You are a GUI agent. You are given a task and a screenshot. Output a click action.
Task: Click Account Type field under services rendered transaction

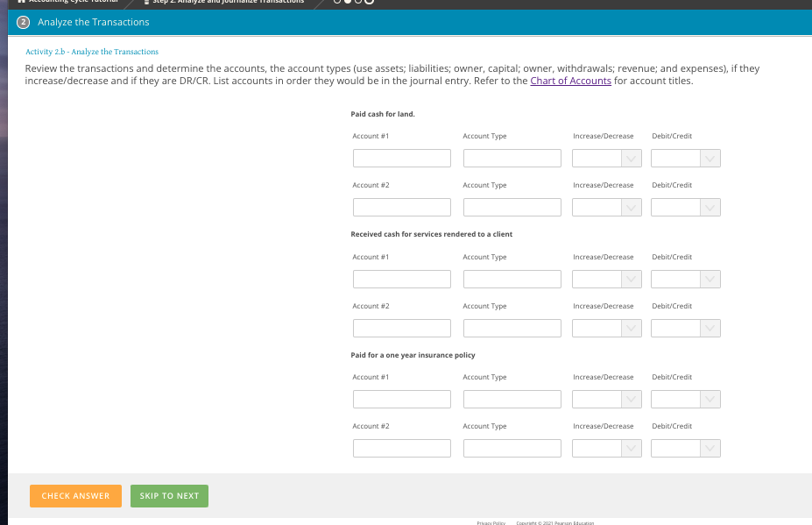tap(512, 279)
